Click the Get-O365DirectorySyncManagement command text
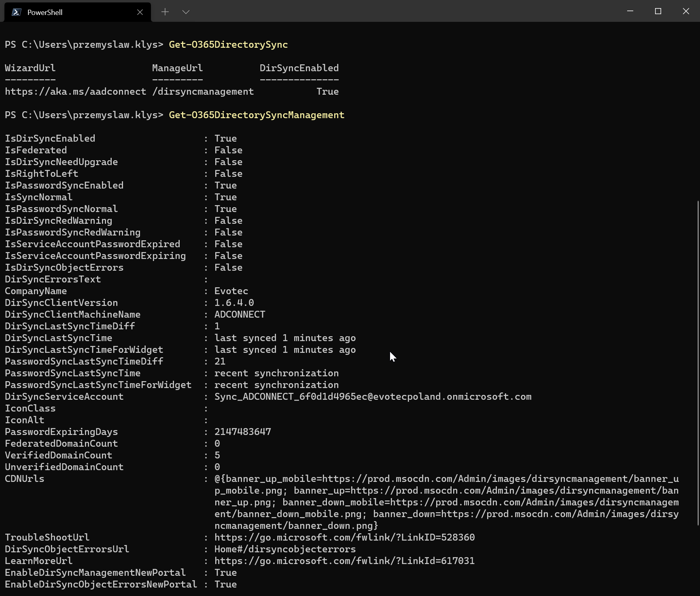700x596 pixels. pos(257,115)
